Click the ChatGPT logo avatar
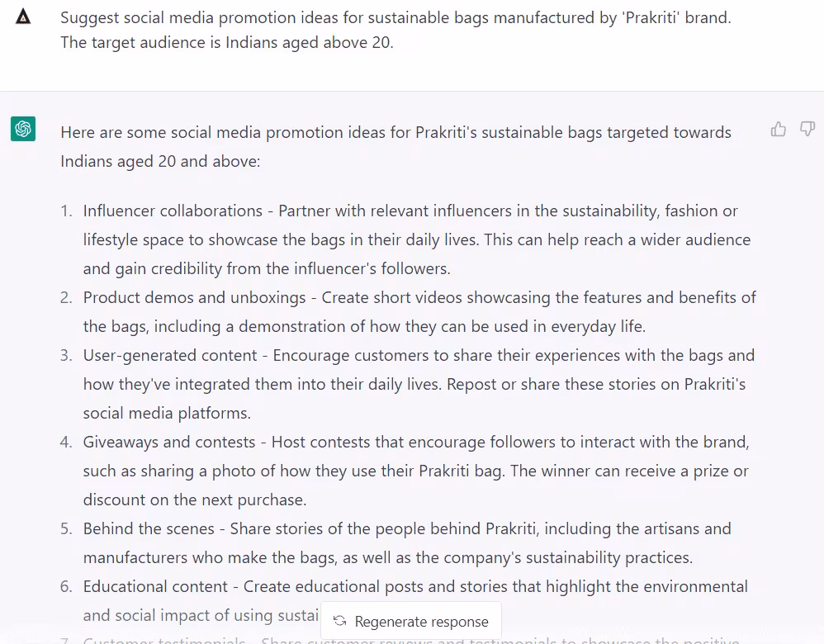 pyautogui.click(x=23, y=129)
